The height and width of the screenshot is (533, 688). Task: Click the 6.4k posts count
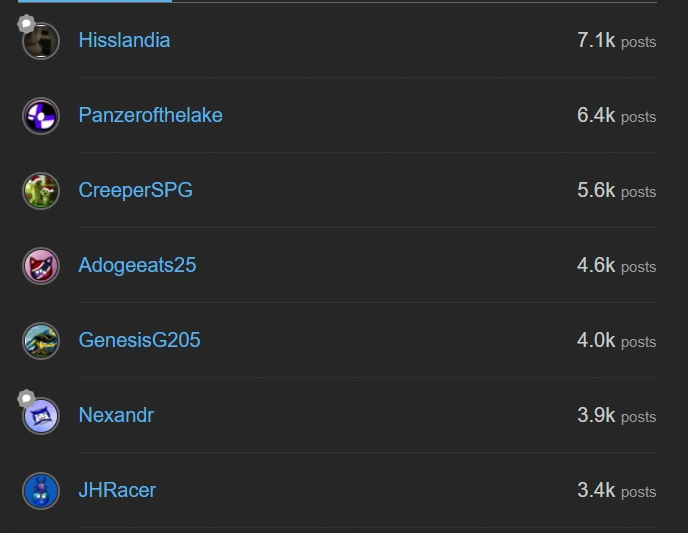click(616, 116)
